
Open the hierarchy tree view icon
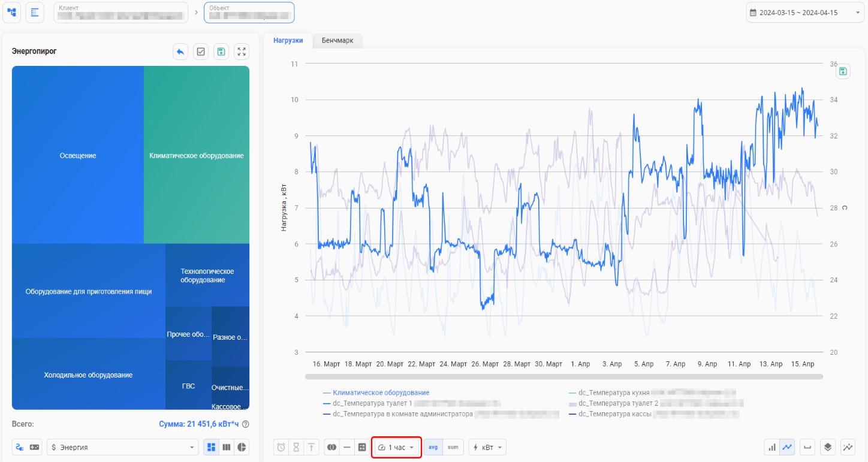pos(12,12)
